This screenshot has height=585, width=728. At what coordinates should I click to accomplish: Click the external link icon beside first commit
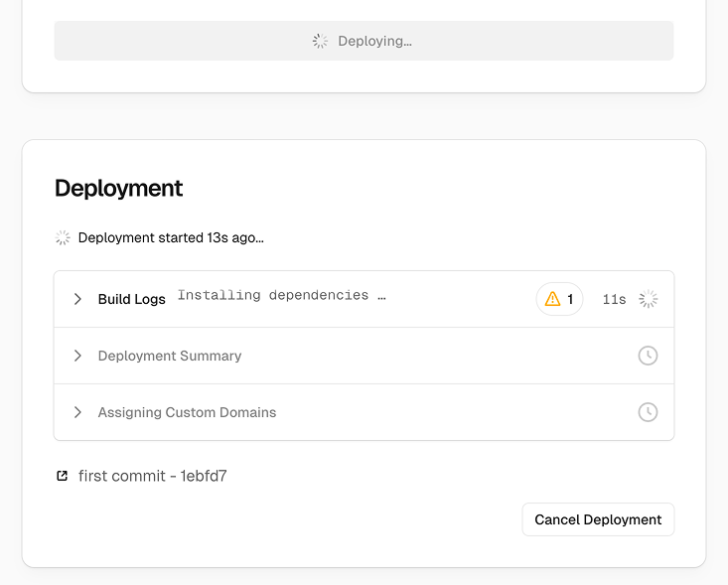[63, 476]
